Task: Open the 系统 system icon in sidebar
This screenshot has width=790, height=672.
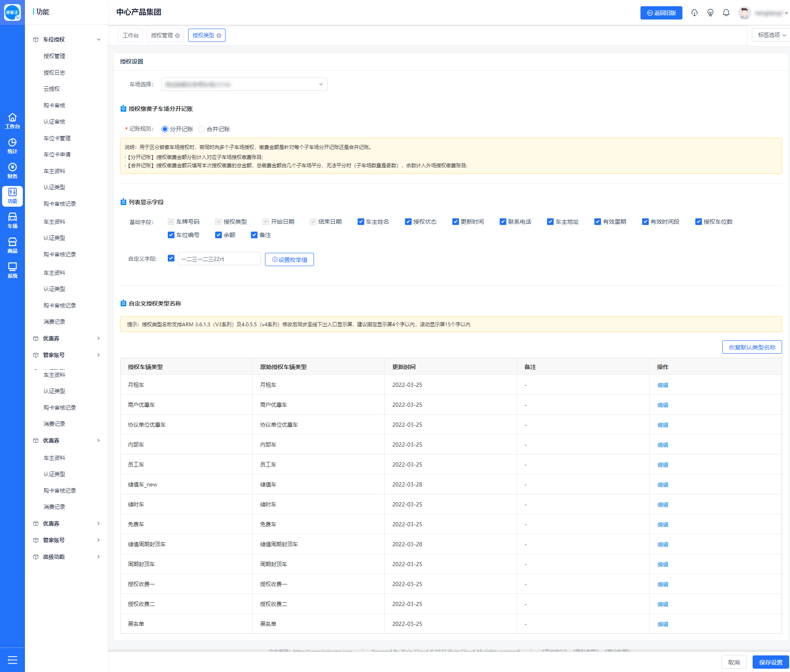Action: [x=12, y=270]
